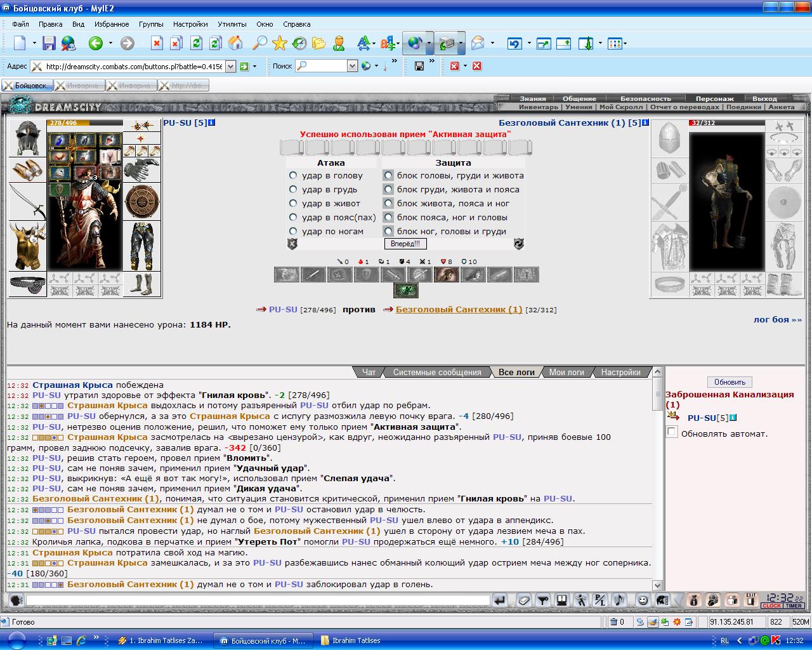Open Favorites with the yellow star icon
The image size is (812, 650).
click(x=280, y=43)
